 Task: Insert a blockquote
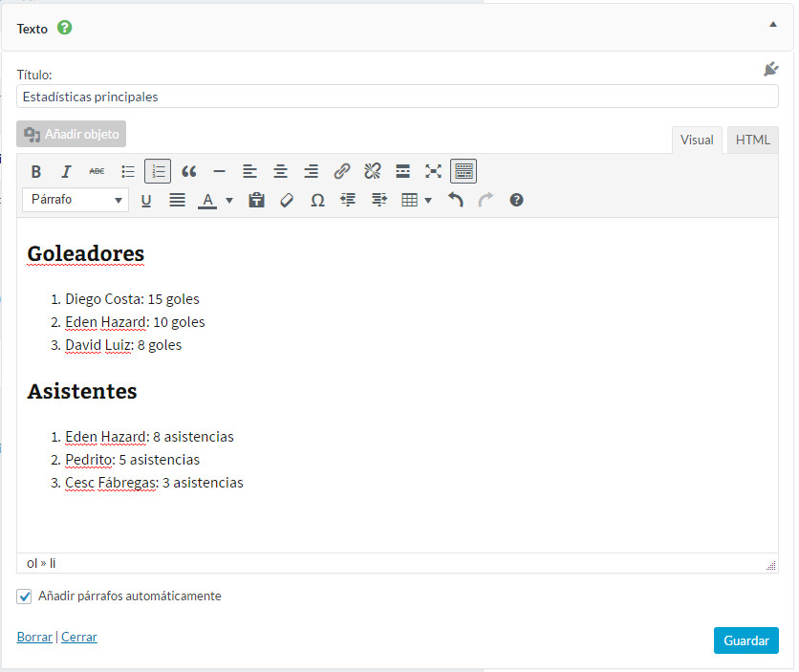coord(188,172)
